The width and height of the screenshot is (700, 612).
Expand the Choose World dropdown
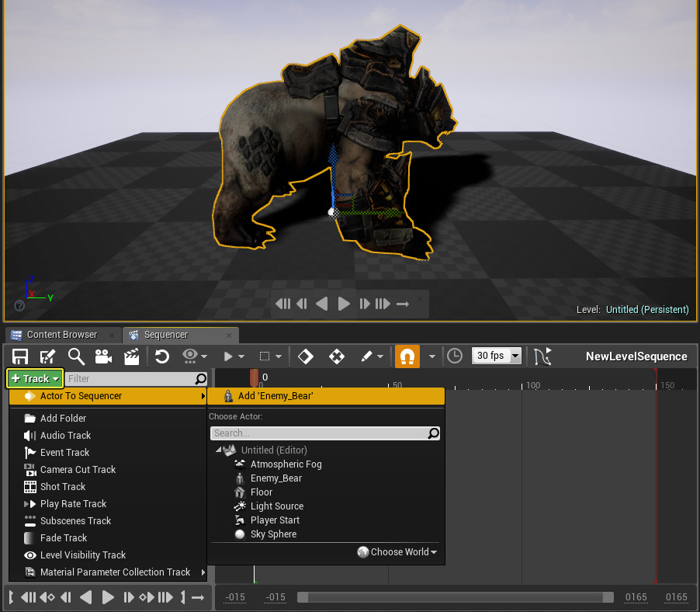coord(399,552)
